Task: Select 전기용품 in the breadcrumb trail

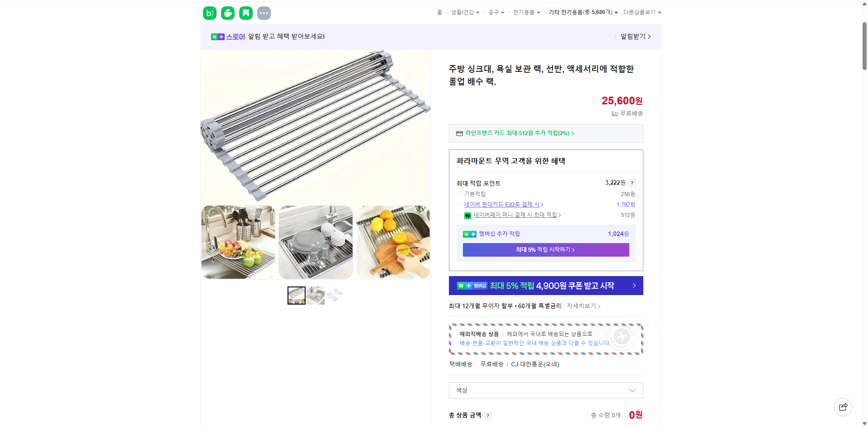Action: [x=524, y=12]
